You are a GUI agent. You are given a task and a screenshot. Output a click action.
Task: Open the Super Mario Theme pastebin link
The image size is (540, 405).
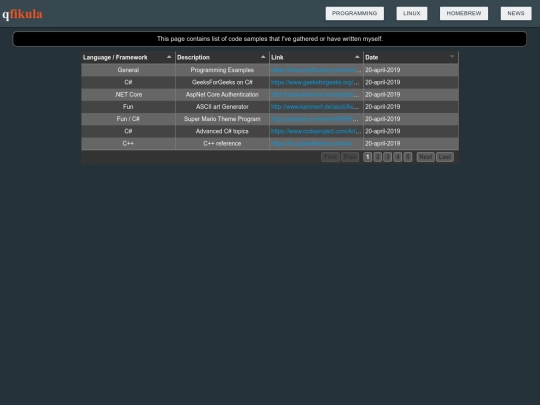click(x=316, y=119)
